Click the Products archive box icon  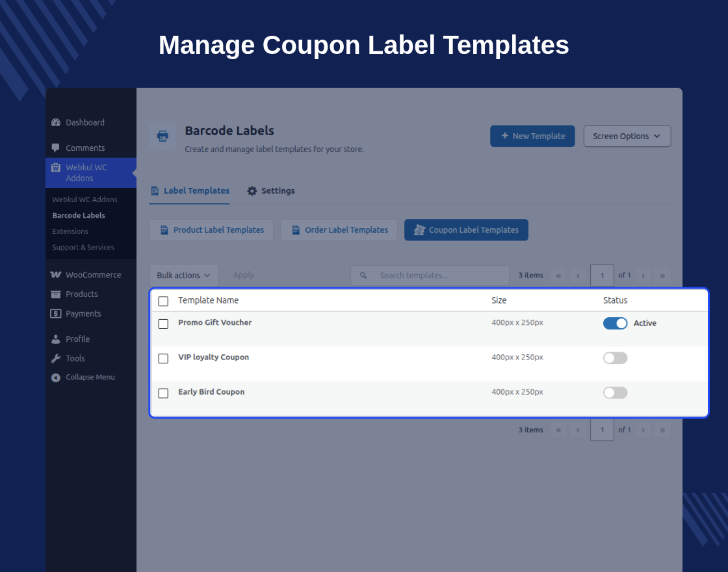56,294
